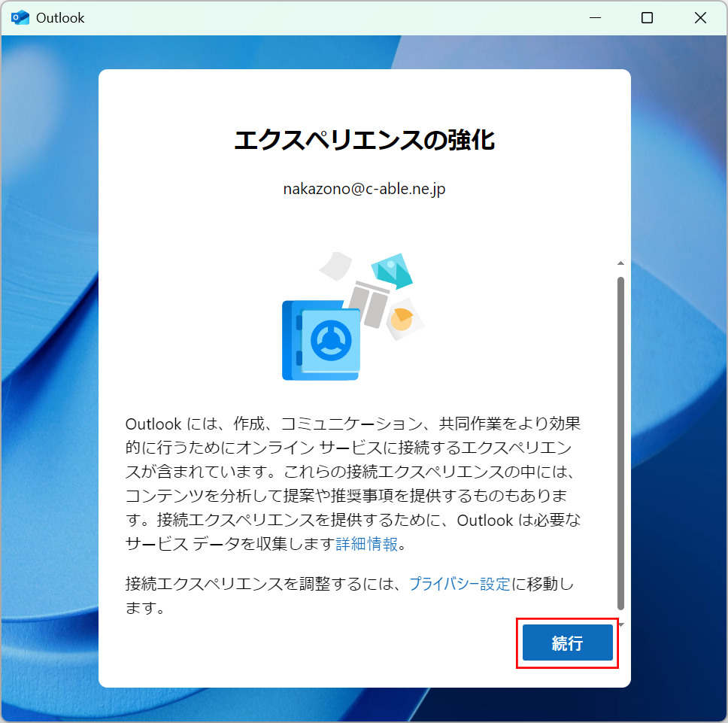
Task: Click the safe illustration image
Action: tap(353, 316)
